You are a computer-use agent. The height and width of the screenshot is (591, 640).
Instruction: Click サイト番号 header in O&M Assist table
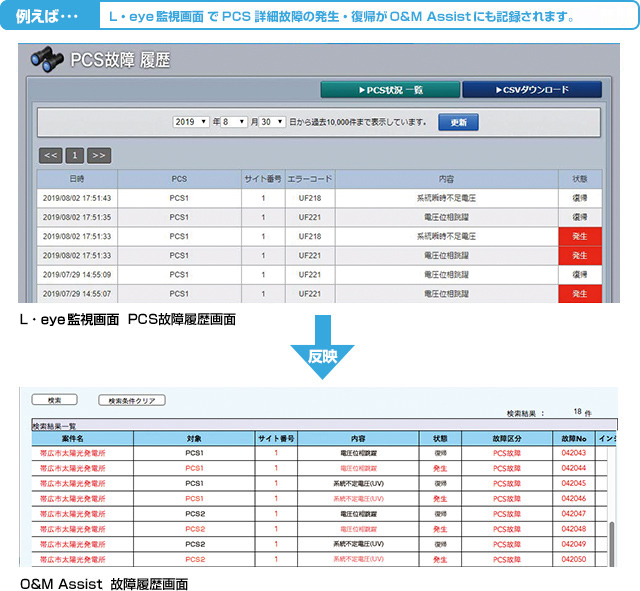point(276,439)
